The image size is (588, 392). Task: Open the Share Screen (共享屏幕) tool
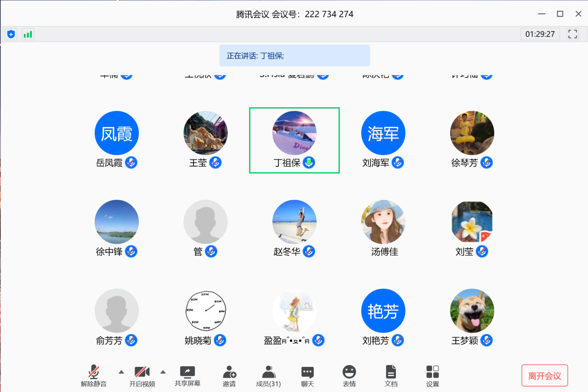[187, 376]
